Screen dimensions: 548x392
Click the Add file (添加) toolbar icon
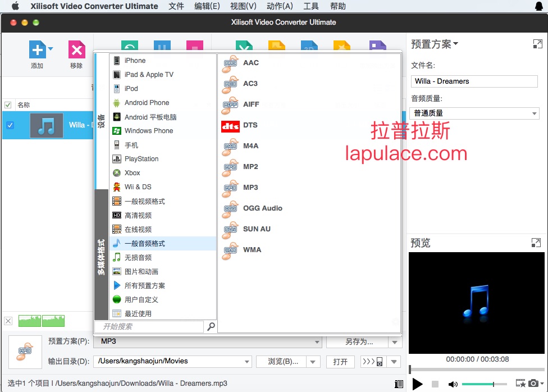pyautogui.click(x=37, y=50)
